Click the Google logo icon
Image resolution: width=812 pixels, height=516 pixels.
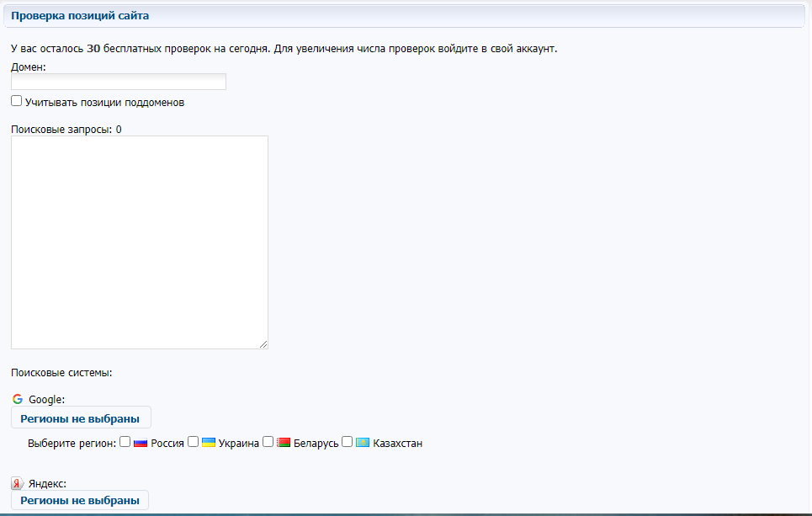tap(18, 399)
